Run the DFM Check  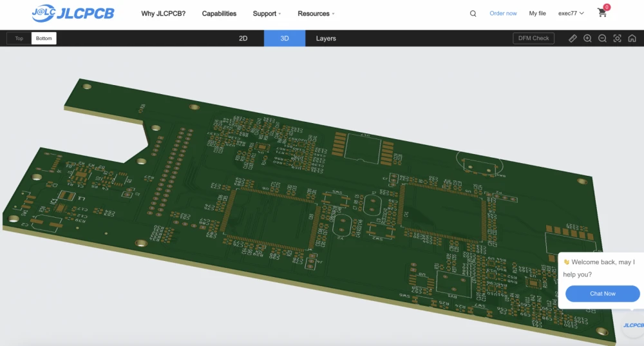click(533, 39)
